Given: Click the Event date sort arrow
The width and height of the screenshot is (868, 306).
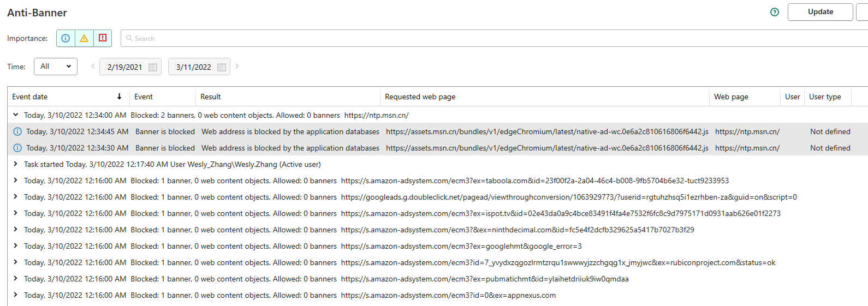Looking at the screenshot, I should pos(119,97).
